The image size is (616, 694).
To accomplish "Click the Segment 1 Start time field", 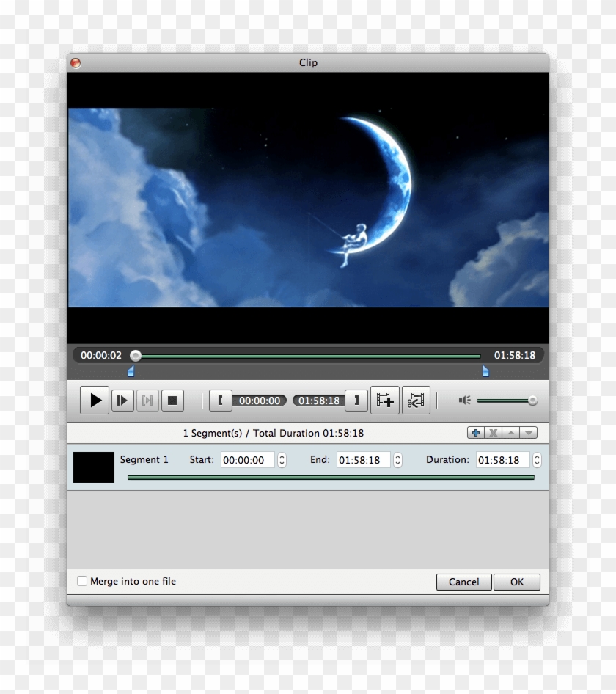I will click(x=248, y=460).
